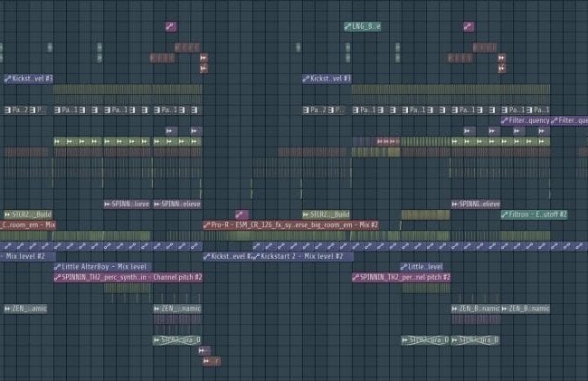588x381 pixels.
Task: Click the SPINNIN_TH2_per..nel pitch #2 clip
Action: [x=404, y=277]
